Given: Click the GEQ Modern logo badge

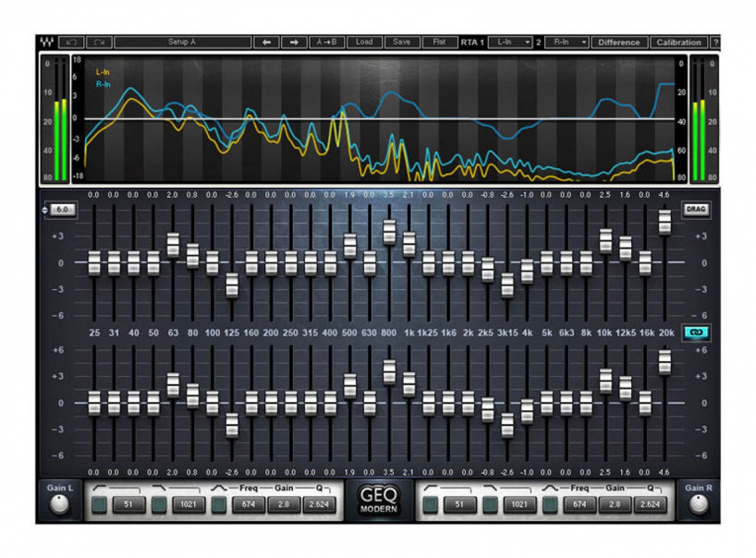Looking at the screenshot, I should pos(379,500).
